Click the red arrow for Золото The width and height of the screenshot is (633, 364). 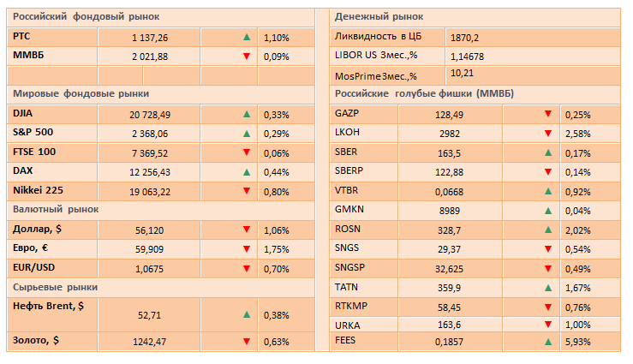[x=246, y=342]
